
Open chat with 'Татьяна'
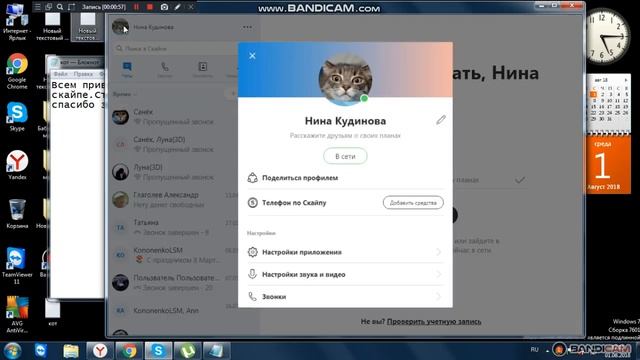tap(175, 227)
